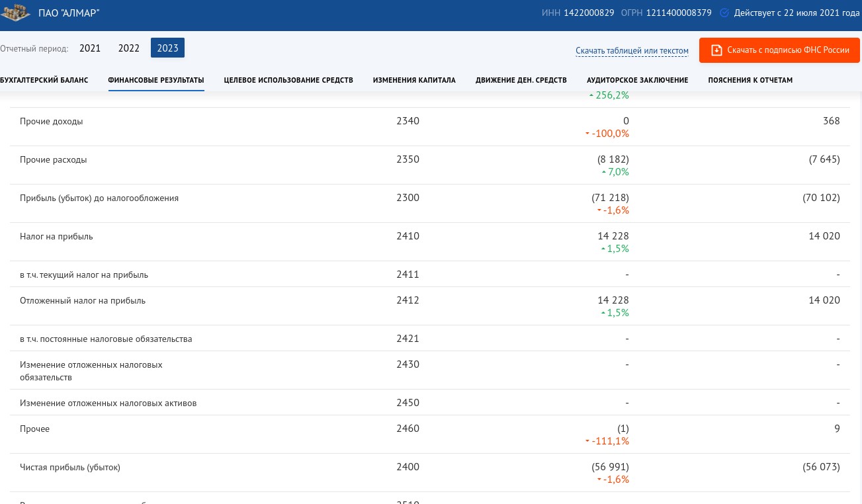Click the text Действует с 22 июля 2021 года
The image size is (862, 504).
point(797,13)
